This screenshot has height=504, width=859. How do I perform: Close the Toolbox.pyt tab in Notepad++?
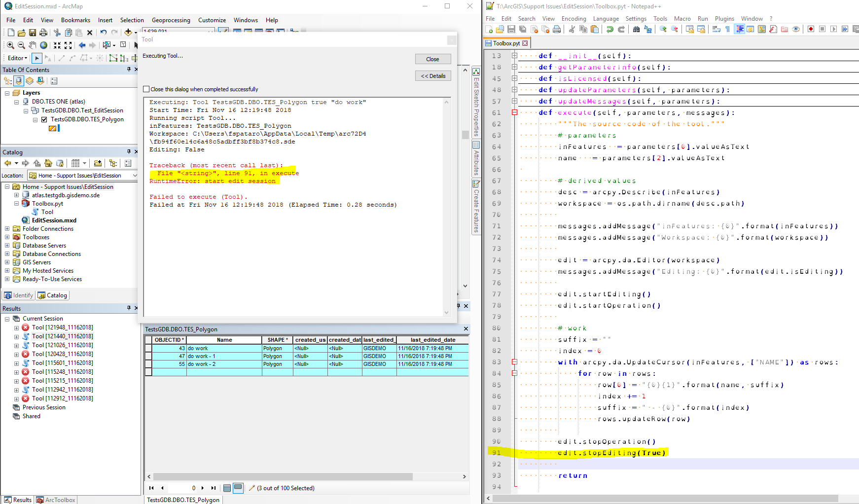click(525, 43)
